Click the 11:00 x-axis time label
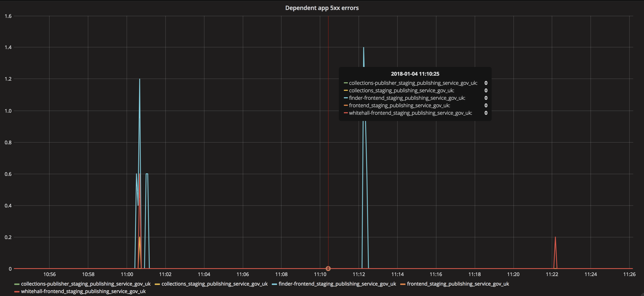Viewport: 644px width, 296px height. 127,274
